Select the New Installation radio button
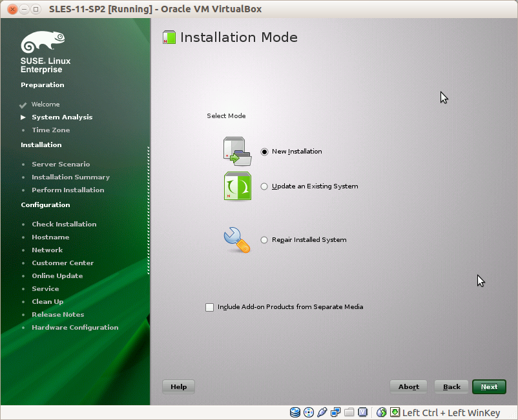 [264, 152]
